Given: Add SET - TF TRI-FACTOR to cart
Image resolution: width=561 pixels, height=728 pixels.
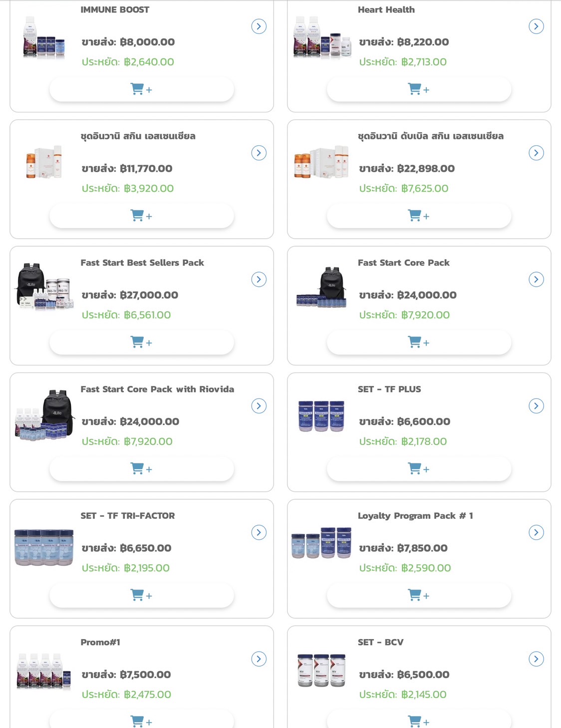Looking at the screenshot, I should [141, 595].
